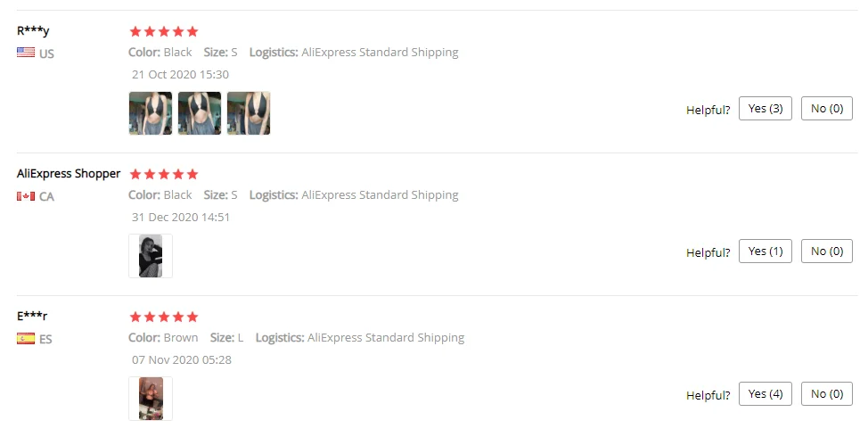The width and height of the screenshot is (868, 437).
Task: Open first photo in R***y's review
Action: point(151,113)
